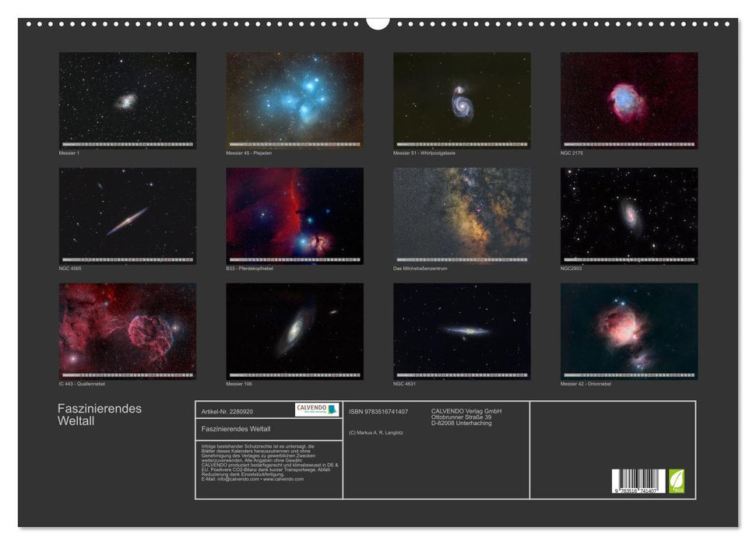Open the B33 Pferdekopfnebel image
This screenshot has height=545, width=756.
click(x=294, y=216)
